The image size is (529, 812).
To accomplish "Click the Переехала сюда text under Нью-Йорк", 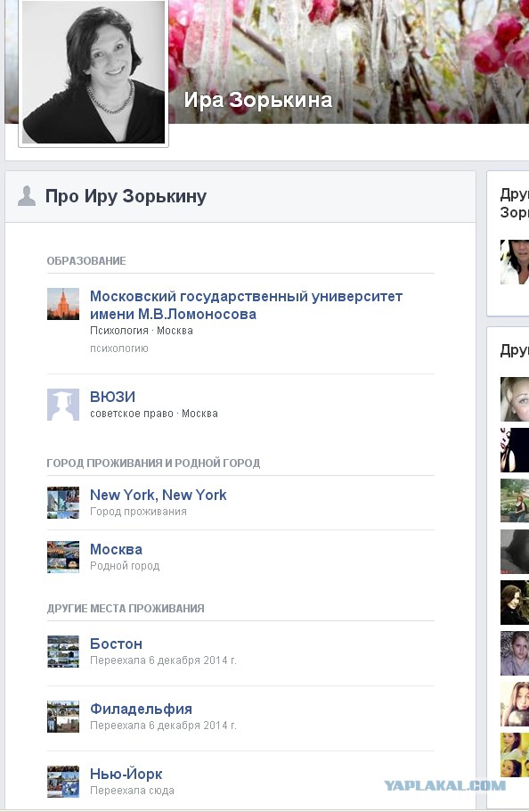I will pos(132,791).
